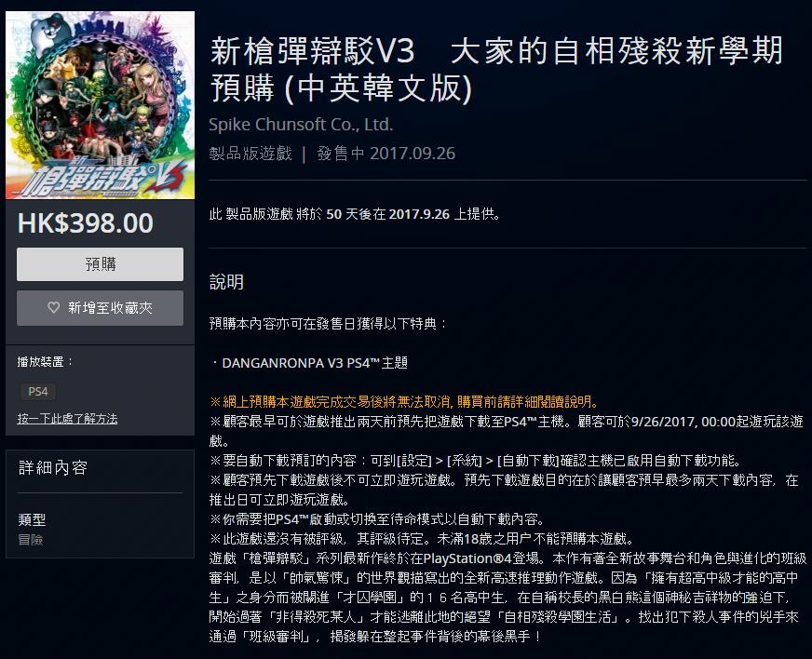Click the 製品版遊戲 product type label
This screenshot has width=812, height=659.
click(x=250, y=154)
